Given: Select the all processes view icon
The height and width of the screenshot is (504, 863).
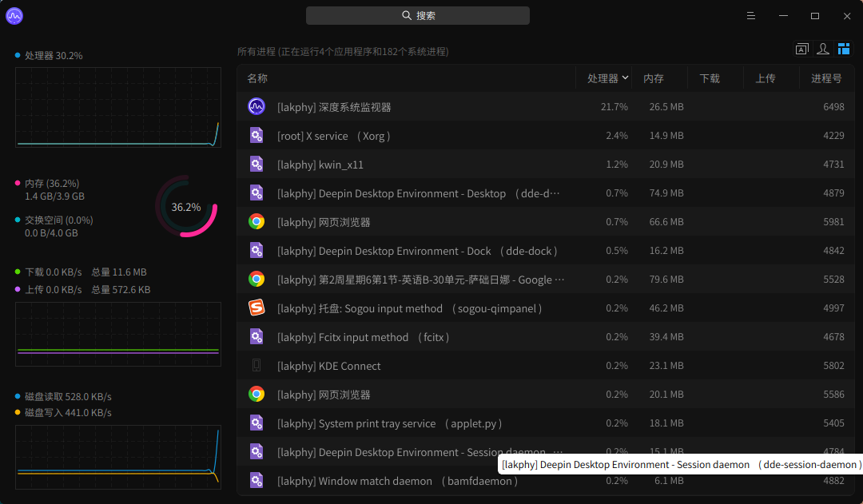Looking at the screenshot, I should (844, 50).
